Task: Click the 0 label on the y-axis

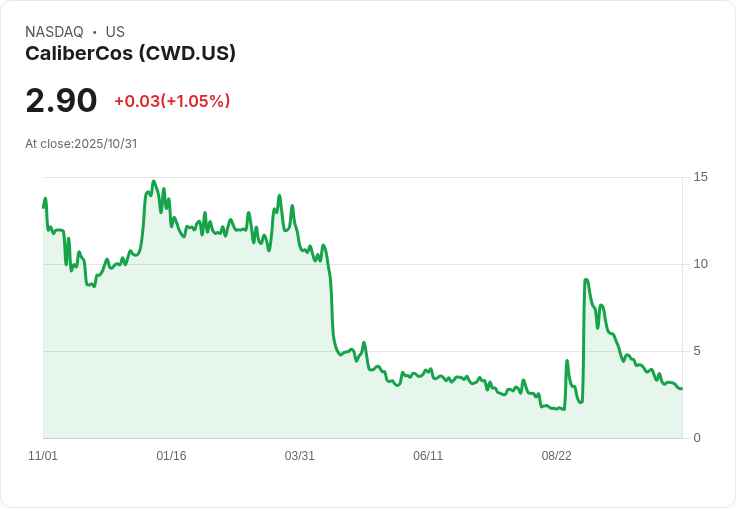Action: pos(697,438)
